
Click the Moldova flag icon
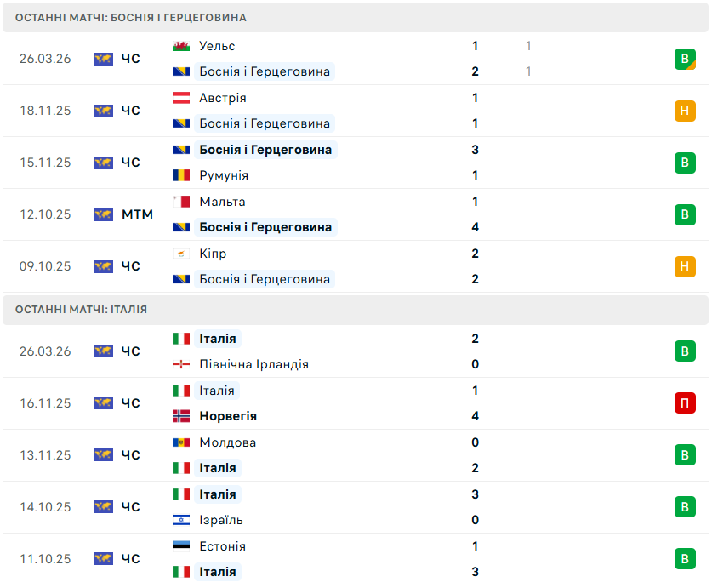coord(181,442)
